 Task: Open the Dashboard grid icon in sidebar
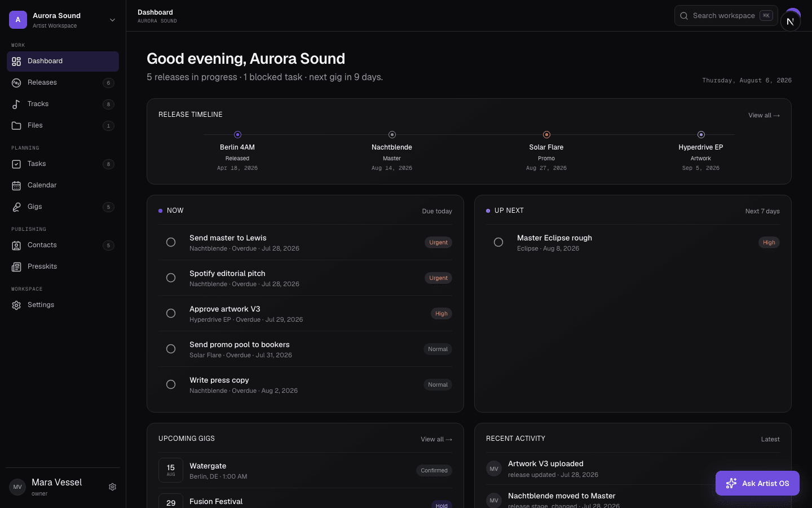[16, 62]
